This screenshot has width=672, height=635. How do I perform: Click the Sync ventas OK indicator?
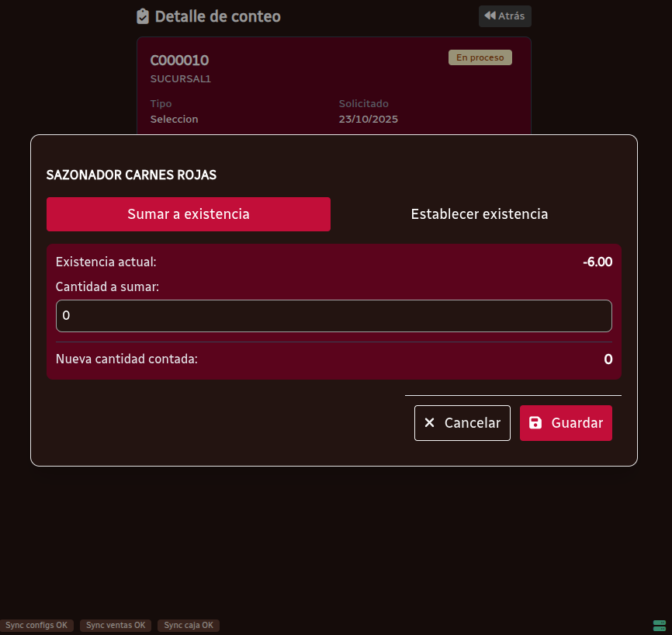[x=116, y=625]
